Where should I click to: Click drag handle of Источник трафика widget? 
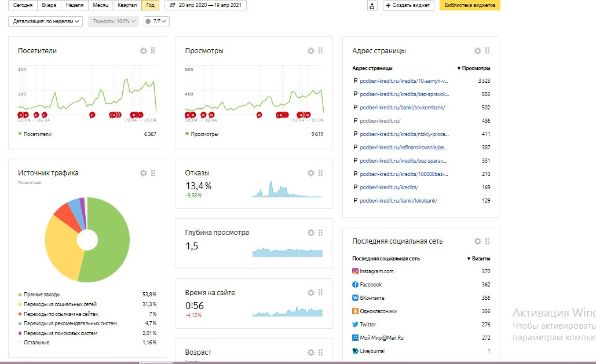click(x=153, y=173)
